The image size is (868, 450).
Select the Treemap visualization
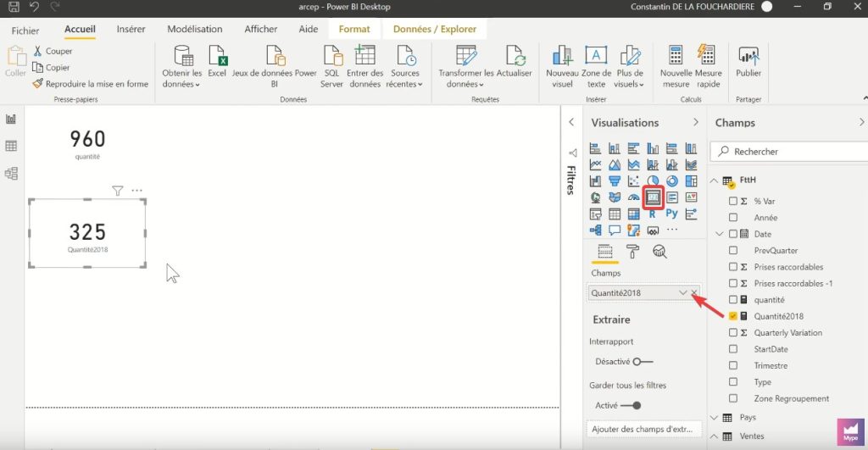[x=692, y=181]
